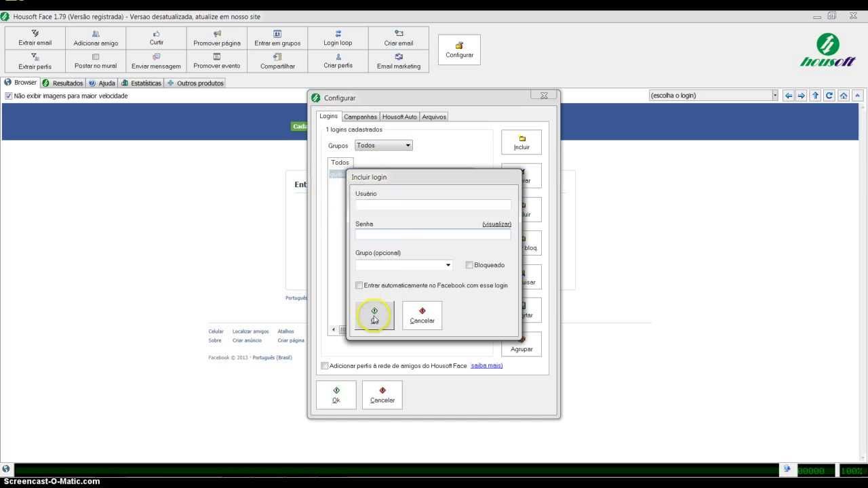Click the visualizar password link
Viewport: 868px width, 488px height.
click(x=496, y=224)
